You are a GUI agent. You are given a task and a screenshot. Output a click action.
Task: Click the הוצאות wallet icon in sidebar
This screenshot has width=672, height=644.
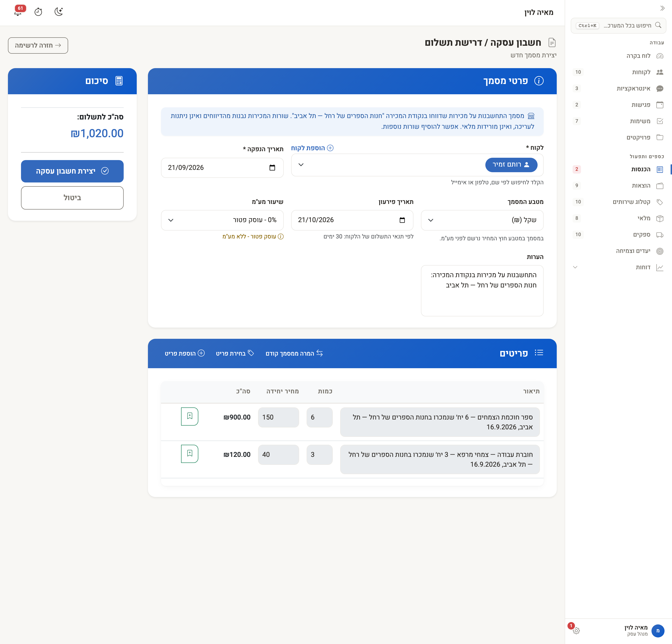pos(660,185)
